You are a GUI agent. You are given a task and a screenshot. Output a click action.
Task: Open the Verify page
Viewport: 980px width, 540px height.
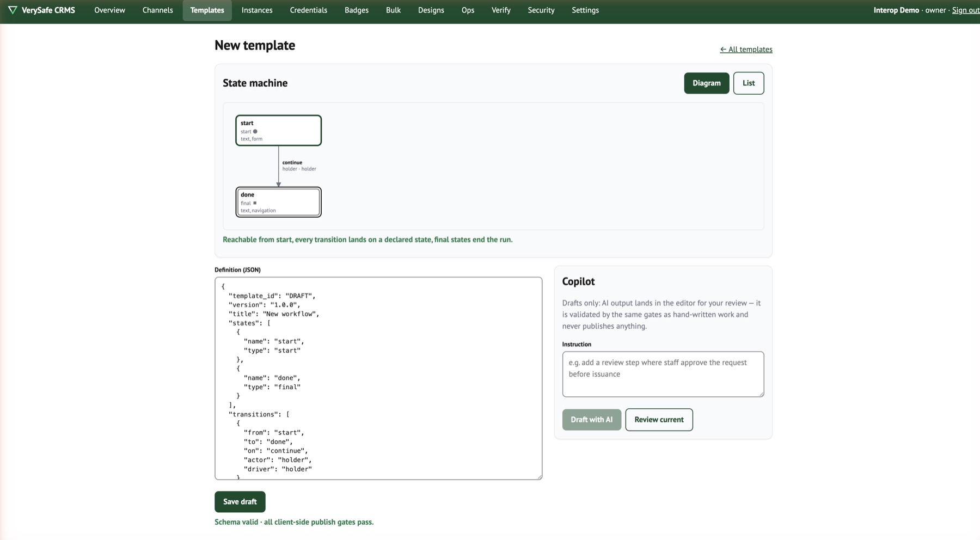coord(501,10)
